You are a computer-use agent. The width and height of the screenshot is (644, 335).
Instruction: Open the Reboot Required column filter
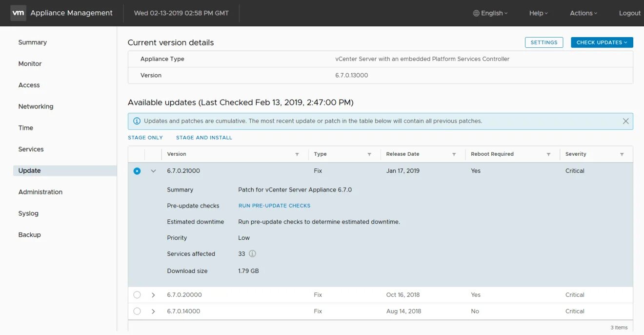(548, 154)
